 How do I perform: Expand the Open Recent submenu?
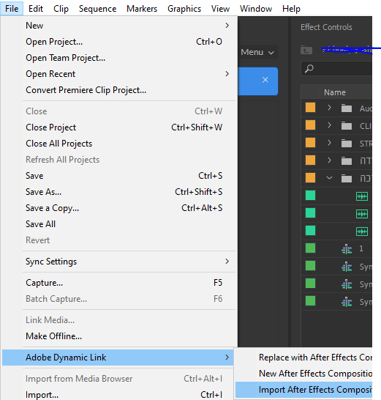pos(119,74)
